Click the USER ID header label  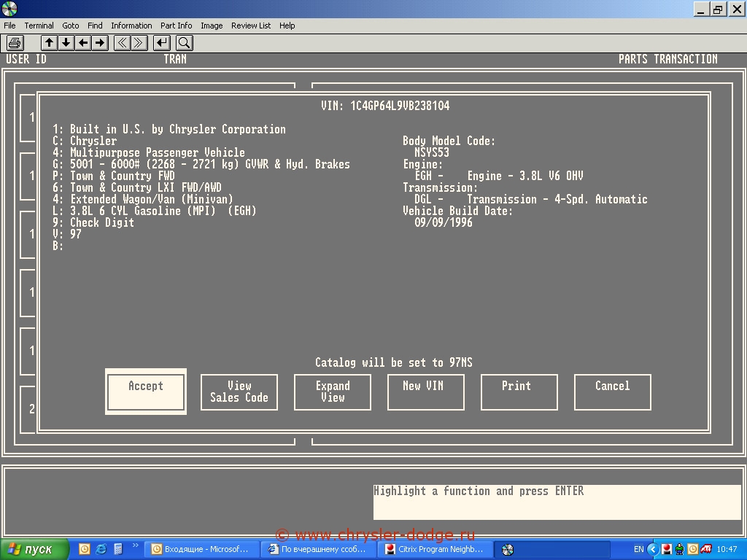(x=26, y=59)
